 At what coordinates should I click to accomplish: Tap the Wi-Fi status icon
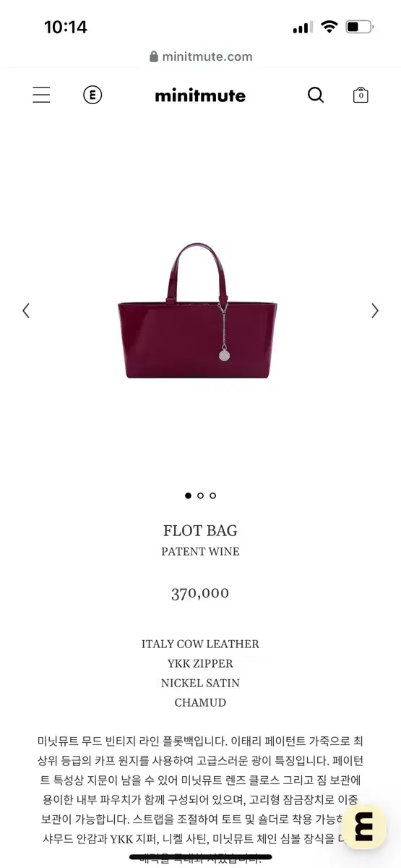329,27
